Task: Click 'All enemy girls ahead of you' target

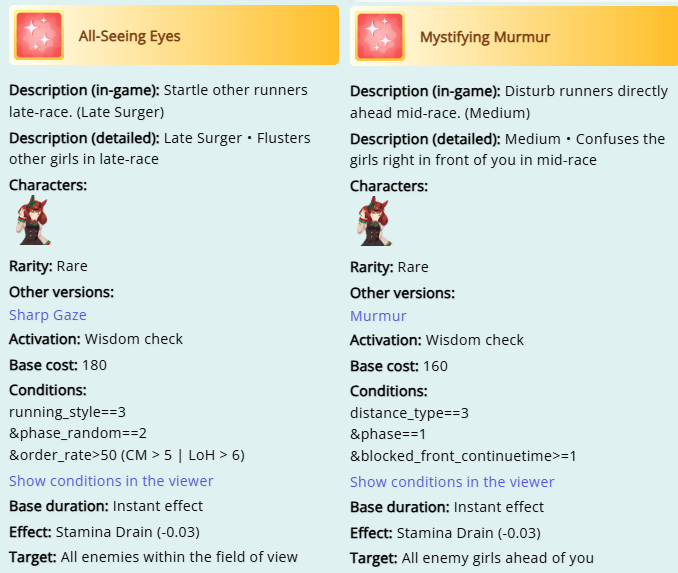Action: pyautogui.click(x=497, y=558)
